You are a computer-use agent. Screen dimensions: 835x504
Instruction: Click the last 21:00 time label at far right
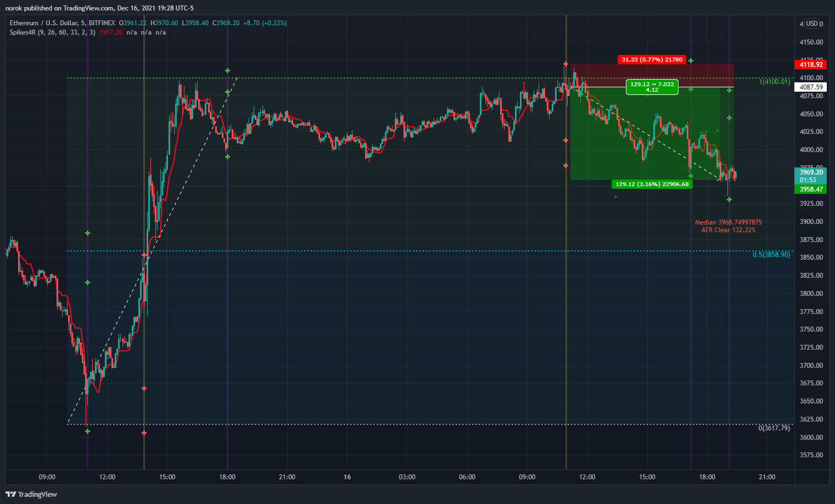click(x=767, y=477)
